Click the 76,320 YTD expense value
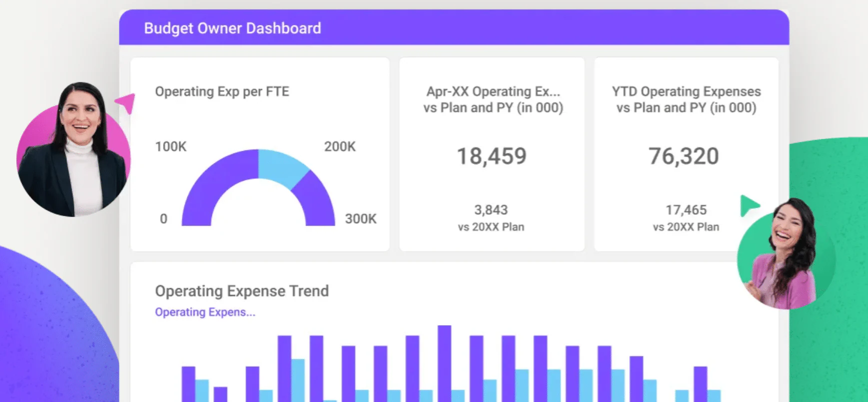This screenshot has width=868, height=402. click(684, 156)
